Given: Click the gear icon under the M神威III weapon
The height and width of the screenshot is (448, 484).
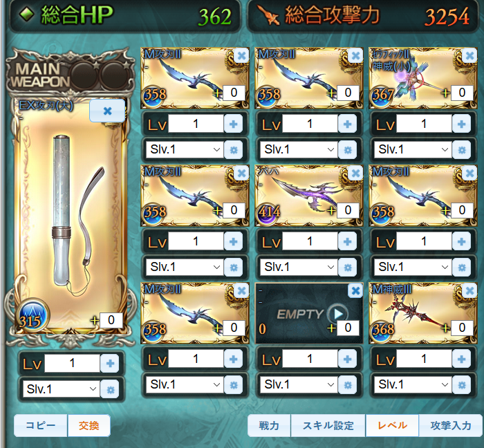Looking at the screenshot, I should point(461,385).
